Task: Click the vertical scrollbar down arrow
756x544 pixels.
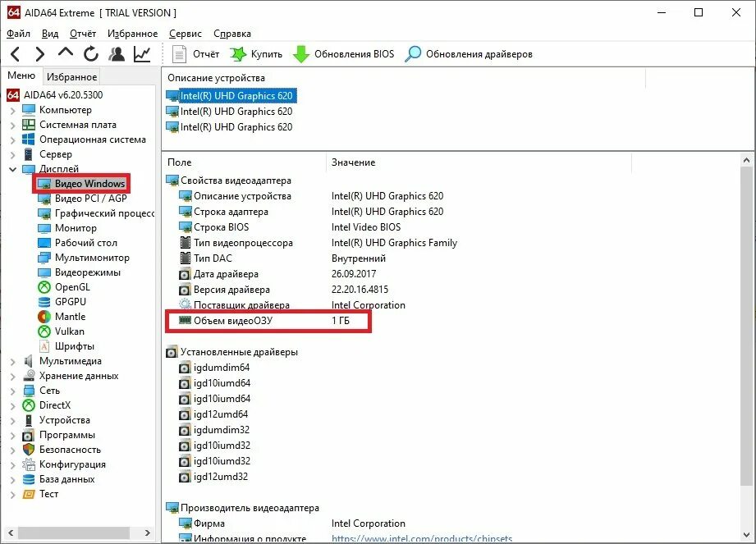Action: pyautogui.click(x=747, y=535)
